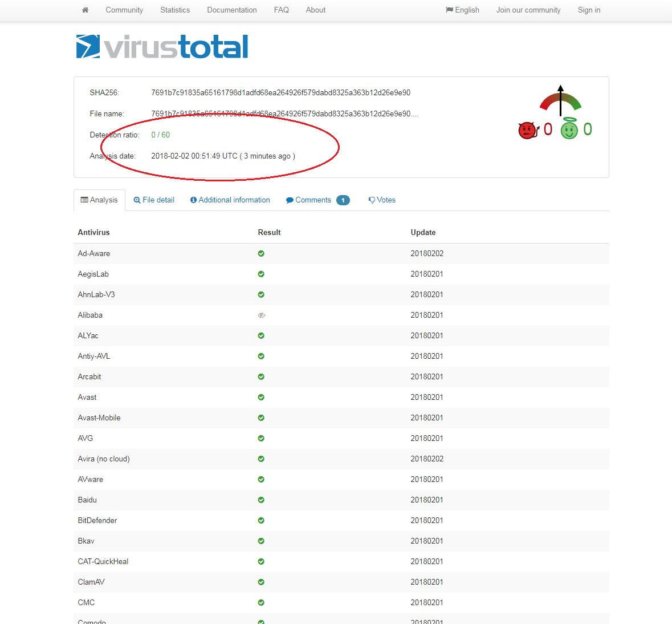Click the community score gauge

point(560,101)
